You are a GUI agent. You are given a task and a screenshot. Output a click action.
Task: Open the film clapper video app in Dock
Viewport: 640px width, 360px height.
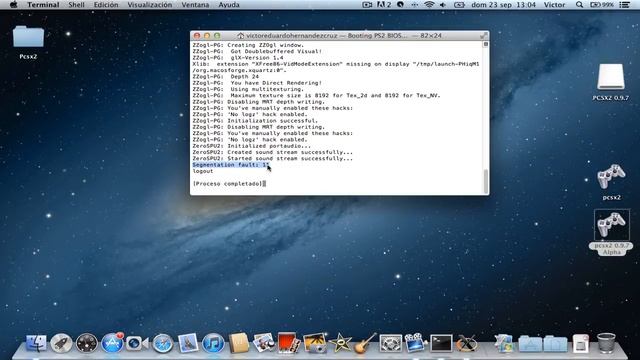click(x=415, y=342)
